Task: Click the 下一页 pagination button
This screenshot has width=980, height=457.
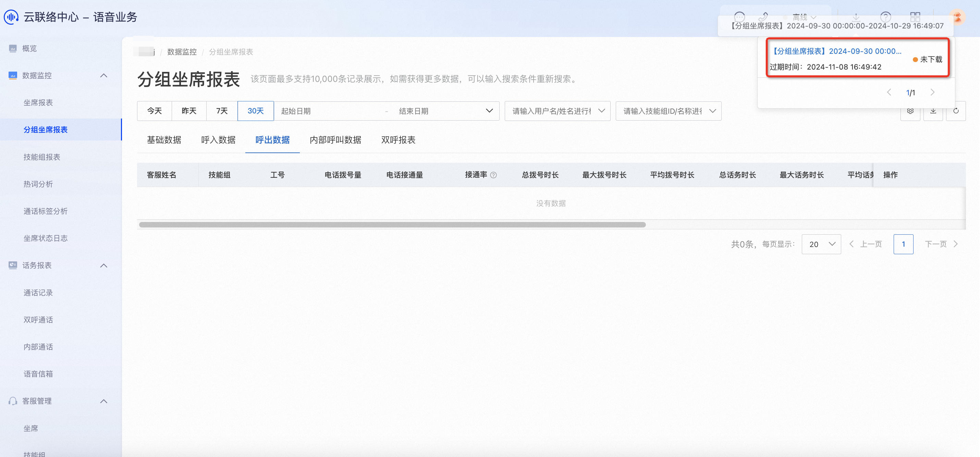Action: pyautogui.click(x=942, y=244)
